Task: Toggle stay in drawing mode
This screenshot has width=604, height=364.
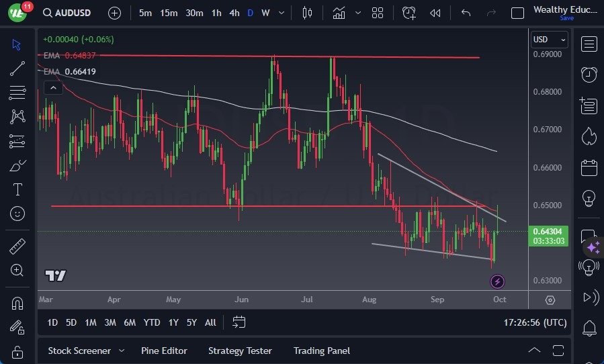Action: click(17, 327)
